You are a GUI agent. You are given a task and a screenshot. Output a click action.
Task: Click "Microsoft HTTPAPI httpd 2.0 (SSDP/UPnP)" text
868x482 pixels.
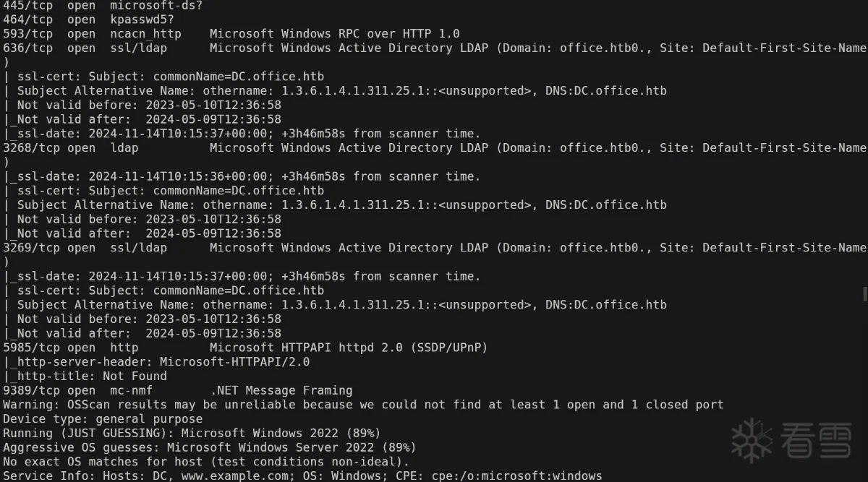348,348
